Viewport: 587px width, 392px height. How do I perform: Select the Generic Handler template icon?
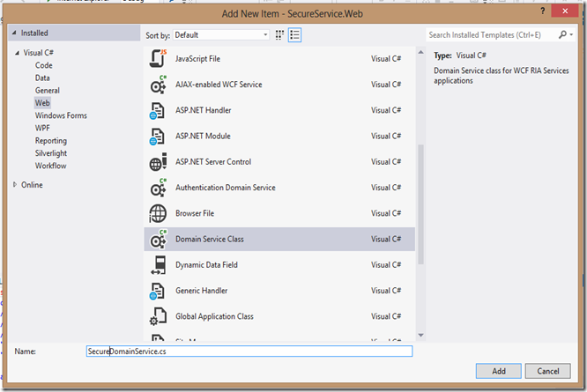(157, 291)
